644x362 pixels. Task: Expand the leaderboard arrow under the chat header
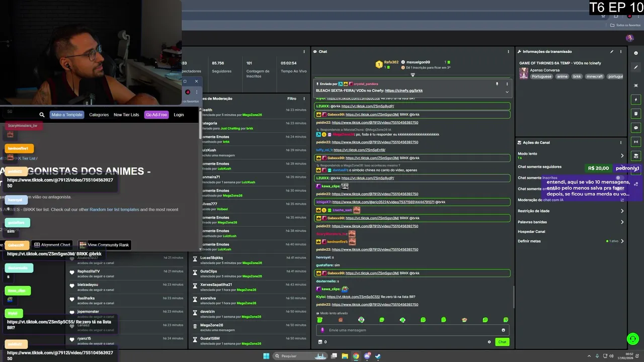click(413, 74)
